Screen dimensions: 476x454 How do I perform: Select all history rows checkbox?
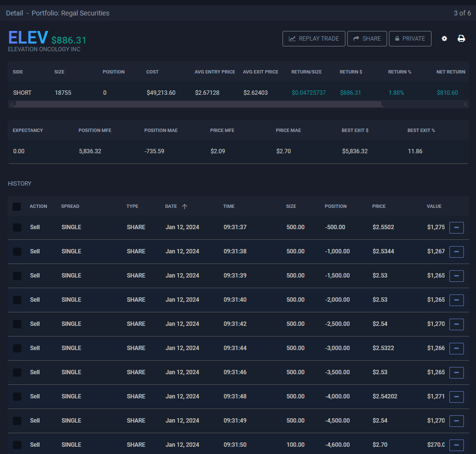17,206
